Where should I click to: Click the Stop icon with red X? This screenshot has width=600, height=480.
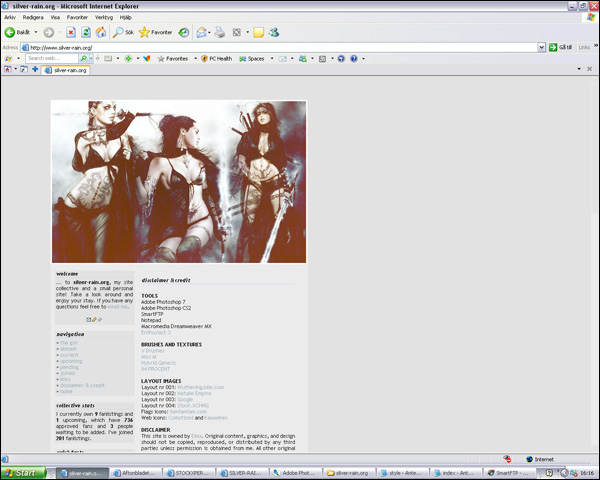click(x=71, y=33)
